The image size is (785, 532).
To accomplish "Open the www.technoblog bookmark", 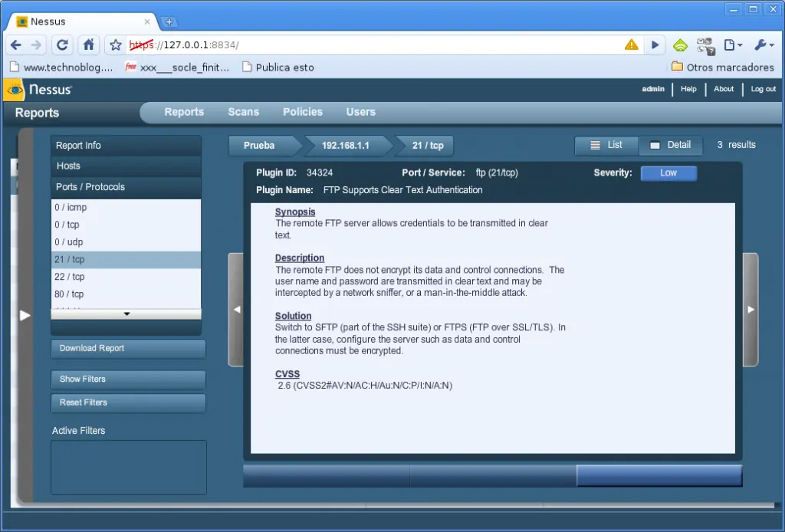I will pos(61,67).
